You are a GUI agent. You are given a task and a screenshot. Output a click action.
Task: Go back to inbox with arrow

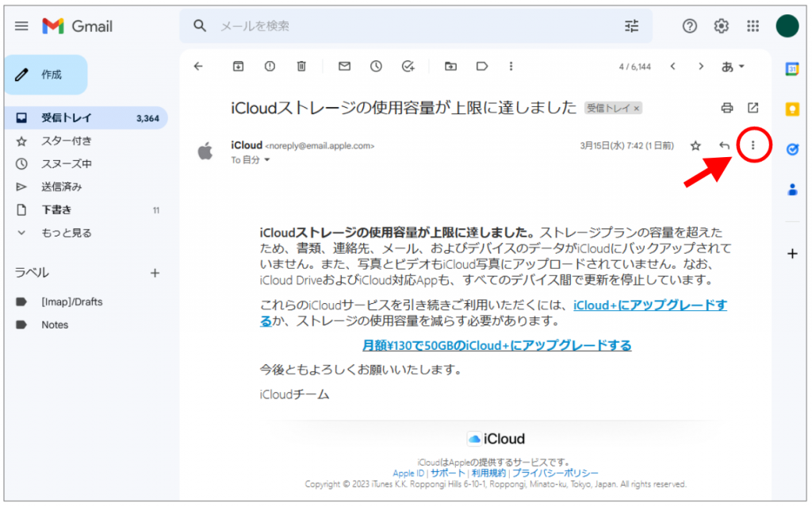pyautogui.click(x=198, y=67)
